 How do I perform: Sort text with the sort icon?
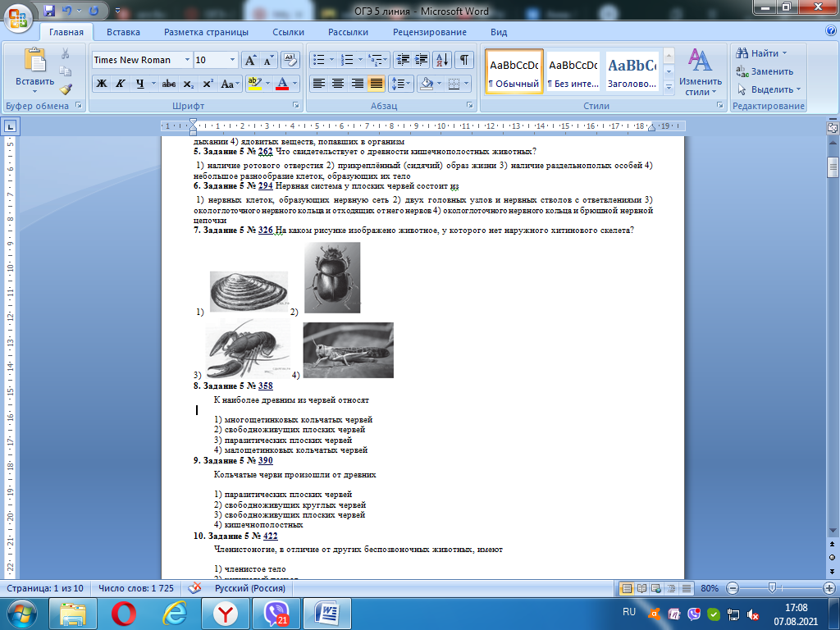442,60
